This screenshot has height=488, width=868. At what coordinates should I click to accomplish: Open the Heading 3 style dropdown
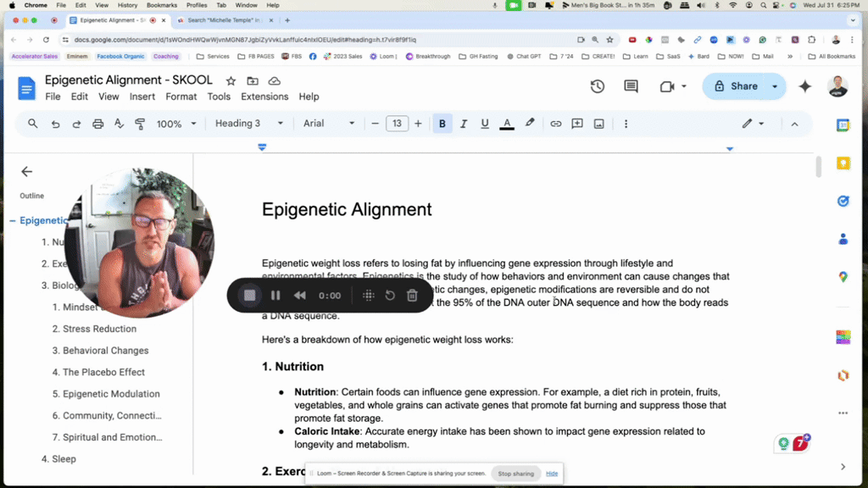(249, 124)
